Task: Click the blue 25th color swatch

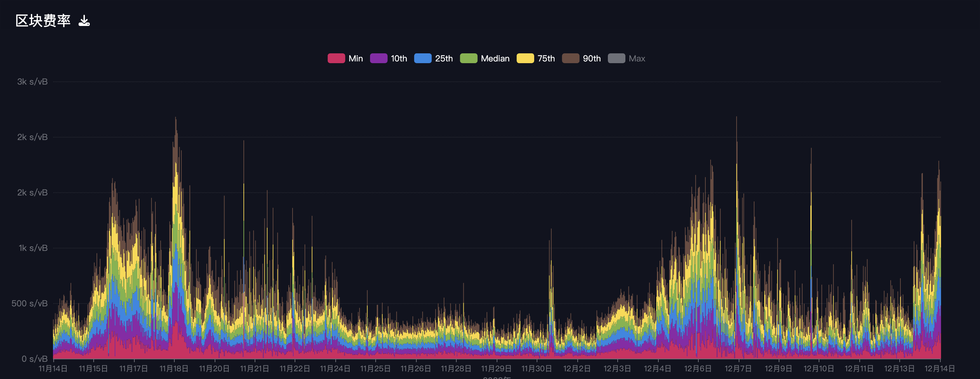Action: (x=423, y=59)
